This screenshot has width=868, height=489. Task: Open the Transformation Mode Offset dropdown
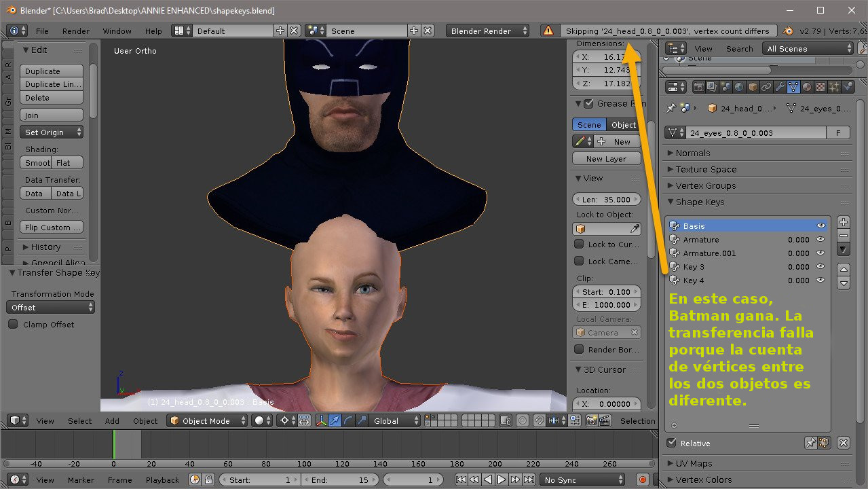52,308
